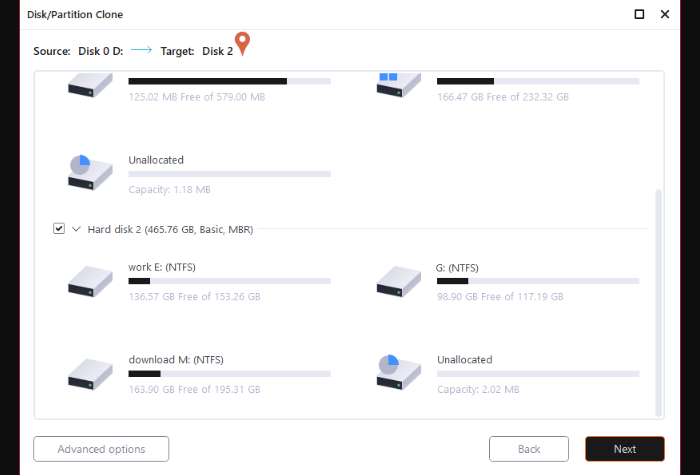This screenshot has width=700, height=475.
Task: Proceed with the Next button
Action: click(x=625, y=449)
